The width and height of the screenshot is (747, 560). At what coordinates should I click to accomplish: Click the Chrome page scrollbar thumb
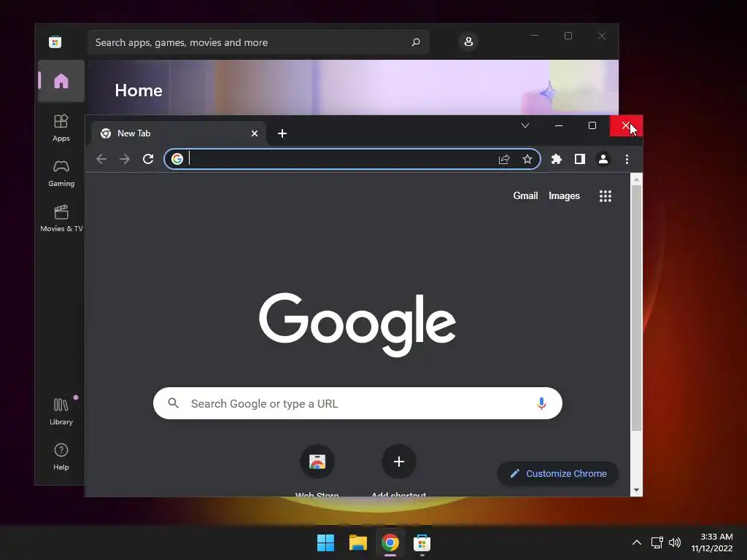coord(636,308)
